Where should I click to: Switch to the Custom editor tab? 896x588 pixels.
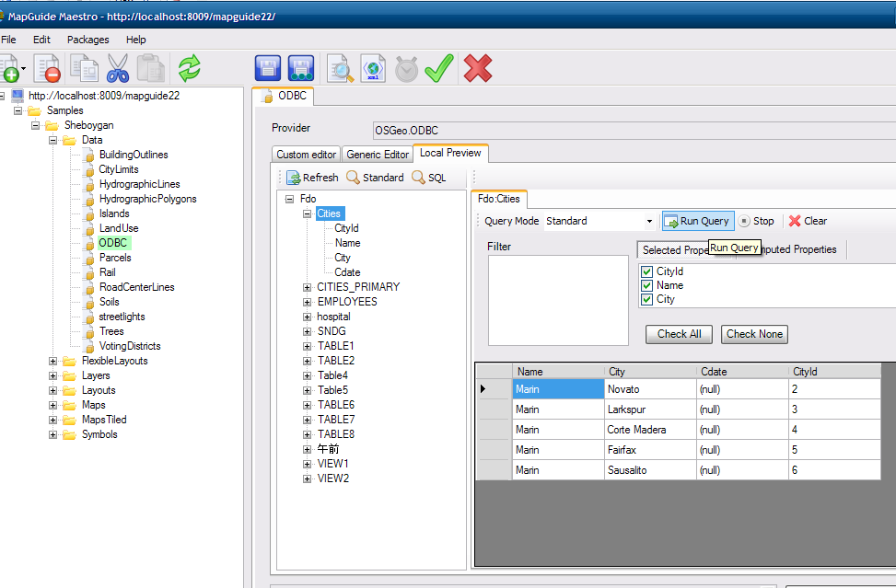[307, 155]
